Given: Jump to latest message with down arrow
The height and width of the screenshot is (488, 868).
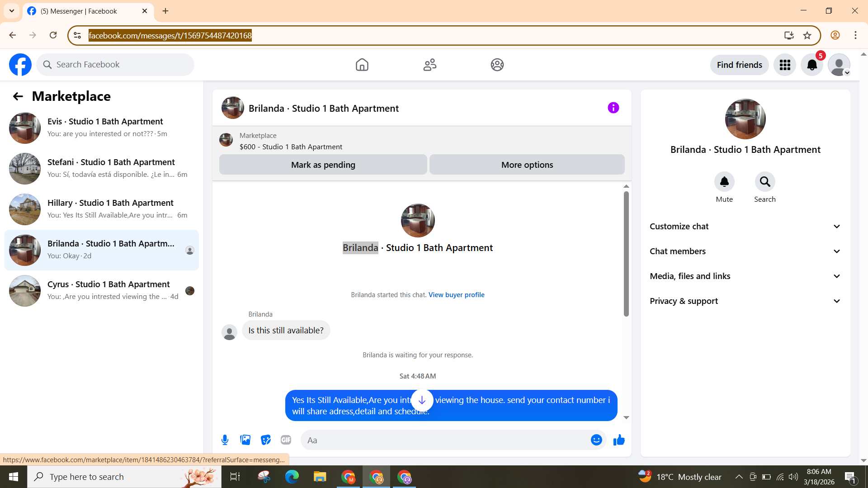Looking at the screenshot, I should coord(422,400).
